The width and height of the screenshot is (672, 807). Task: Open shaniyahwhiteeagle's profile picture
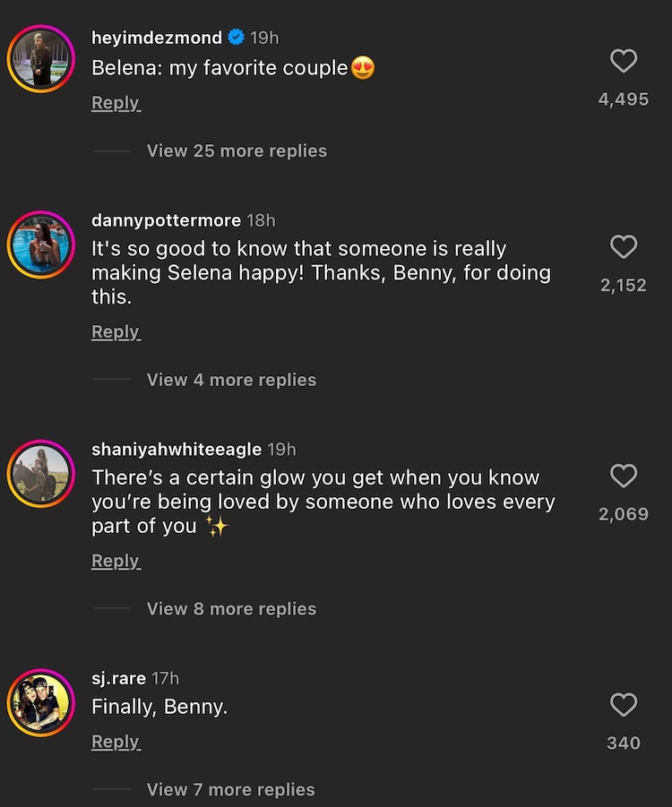(x=40, y=473)
